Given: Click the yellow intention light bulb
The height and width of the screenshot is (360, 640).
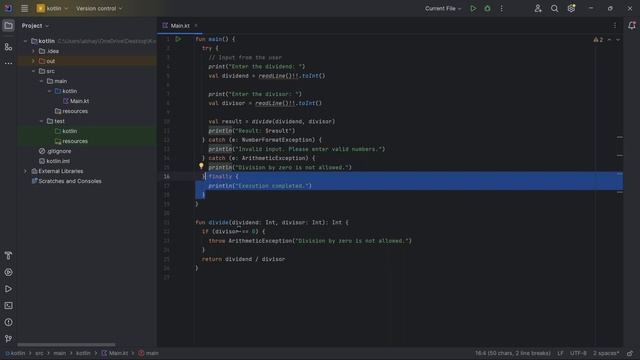Looking at the screenshot, I should pos(201,166).
